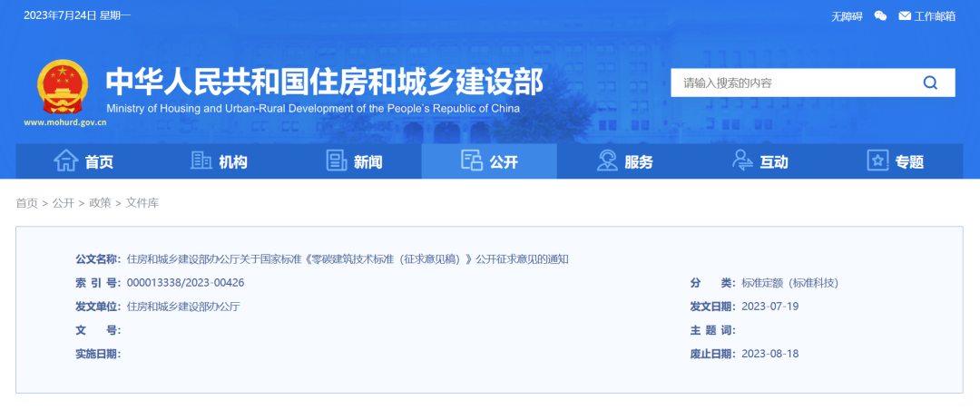Click the date text 2023年7月24日 星期一

point(77,15)
